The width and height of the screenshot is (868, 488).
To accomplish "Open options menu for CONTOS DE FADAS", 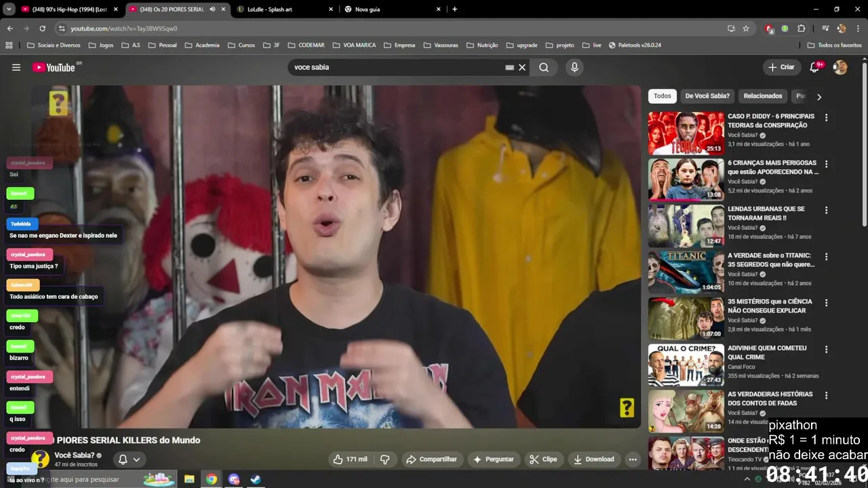I will [x=826, y=395].
